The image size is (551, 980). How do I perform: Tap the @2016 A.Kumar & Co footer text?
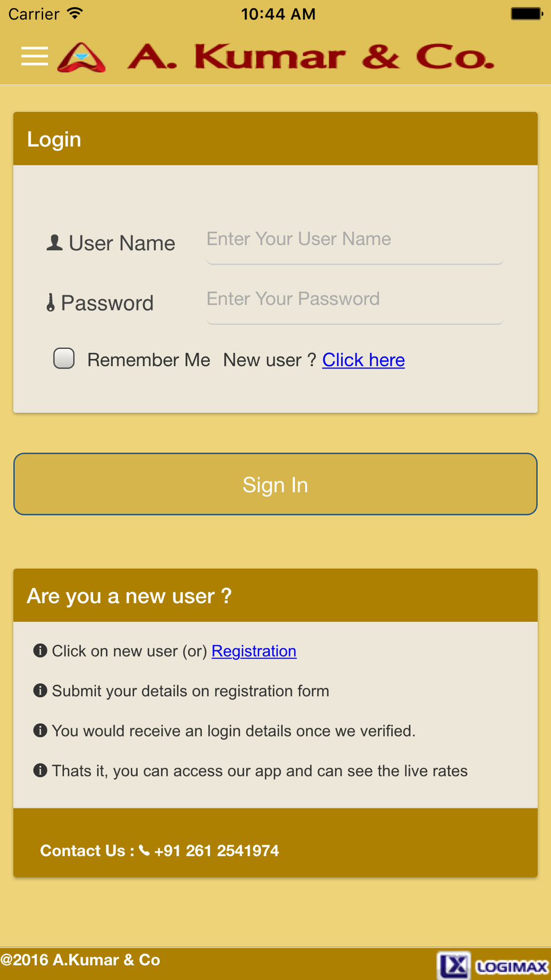(80, 960)
